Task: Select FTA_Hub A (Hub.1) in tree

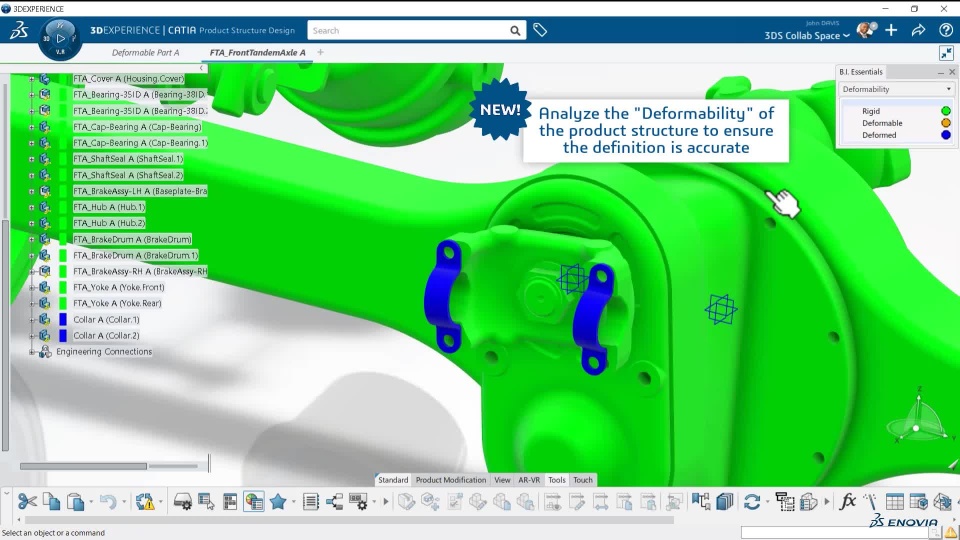Action: (109, 207)
